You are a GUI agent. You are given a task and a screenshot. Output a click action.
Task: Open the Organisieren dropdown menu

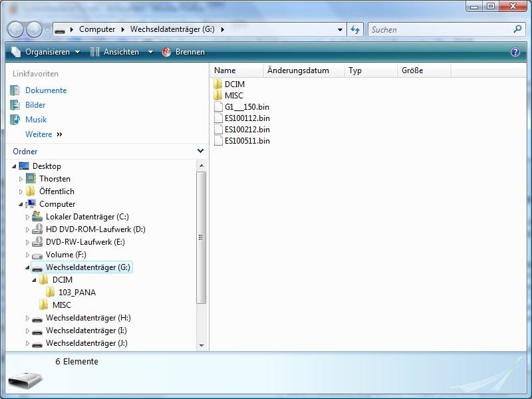(x=47, y=52)
